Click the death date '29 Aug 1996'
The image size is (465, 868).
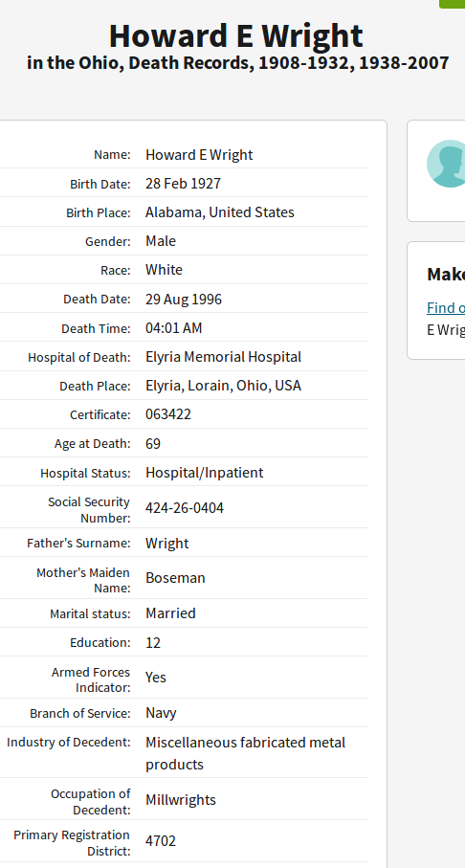pyautogui.click(x=184, y=299)
